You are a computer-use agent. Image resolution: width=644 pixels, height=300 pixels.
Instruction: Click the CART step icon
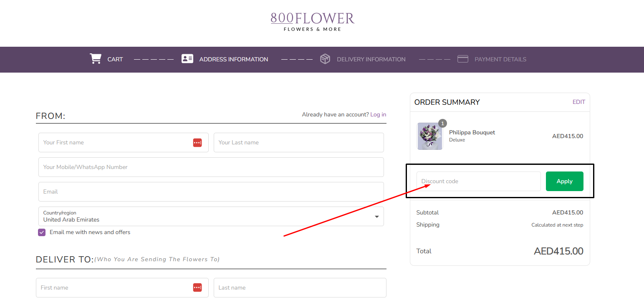[x=95, y=59]
